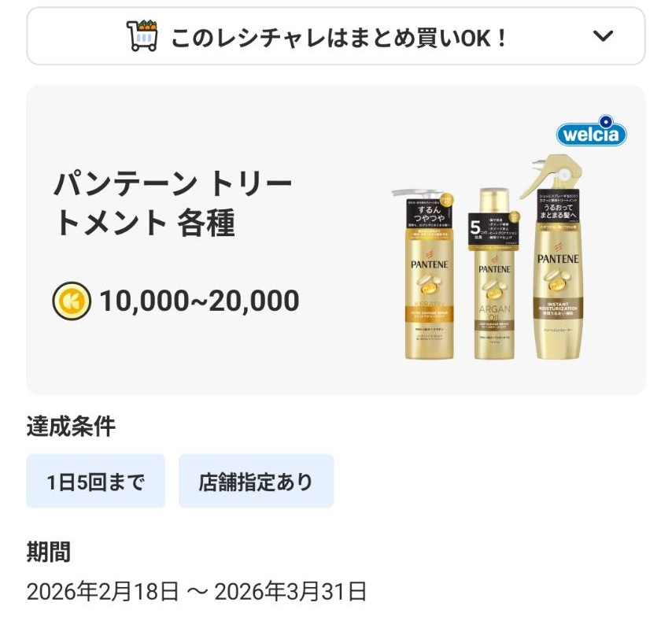
Task: Tap the するんつやつや label on pump bottle
Action: pos(430,213)
